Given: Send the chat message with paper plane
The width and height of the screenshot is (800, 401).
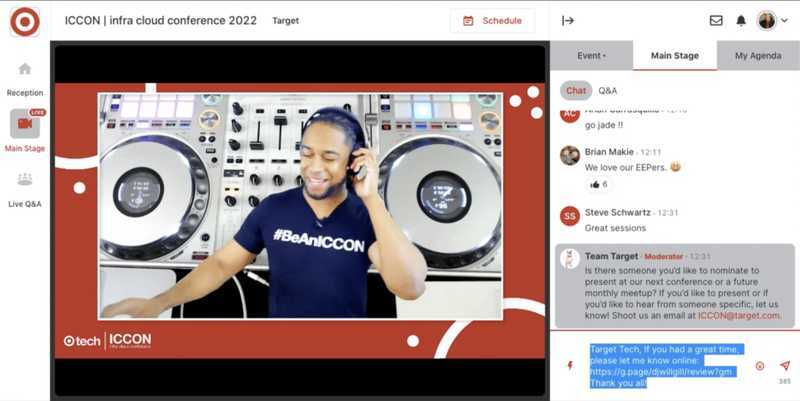Looking at the screenshot, I should [x=785, y=365].
